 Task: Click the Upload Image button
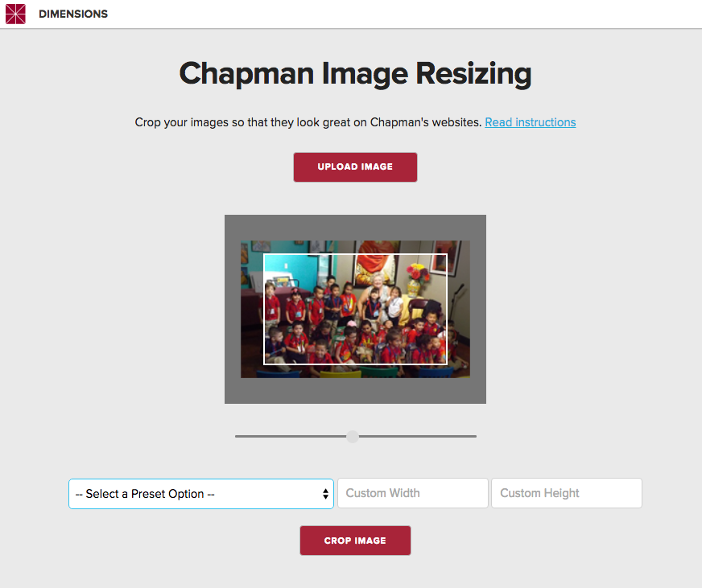click(355, 167)
